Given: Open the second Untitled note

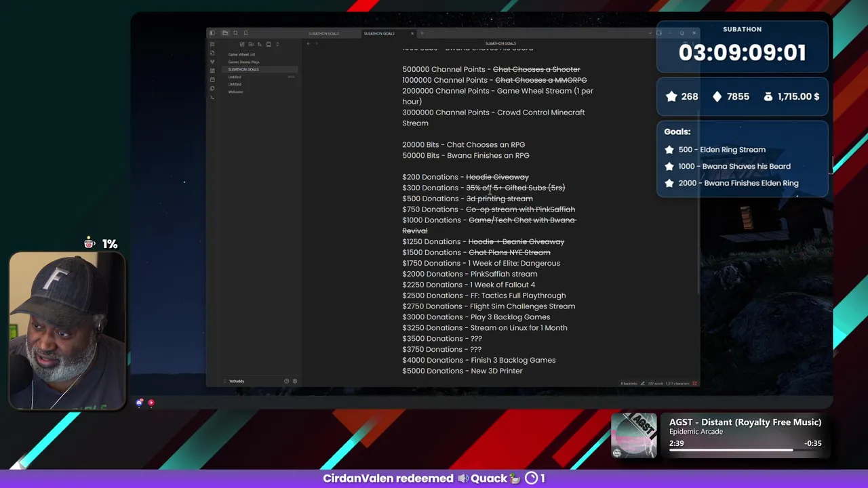Looking at the screenshot, I should tap(235, 84).
